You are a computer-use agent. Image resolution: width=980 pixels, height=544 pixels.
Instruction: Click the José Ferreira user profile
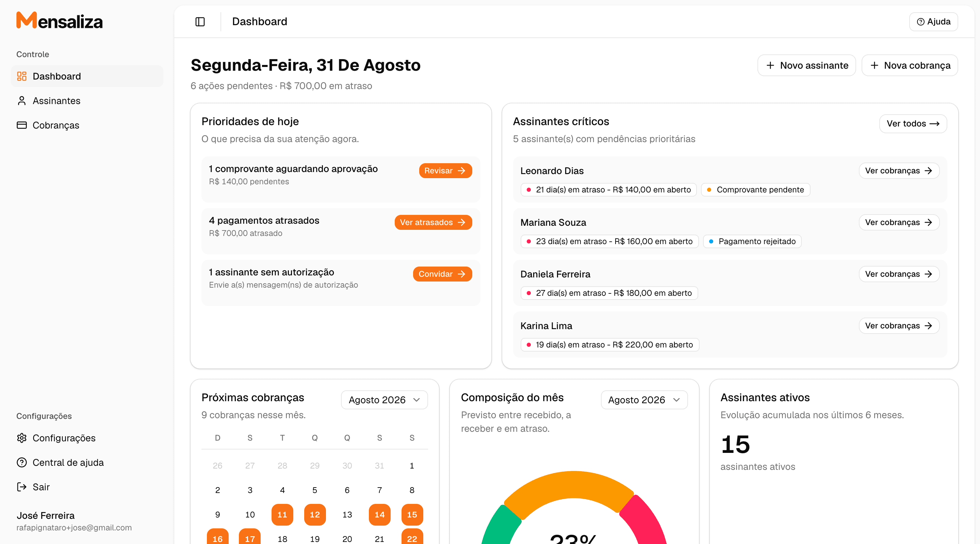click(x=74, y=521)
